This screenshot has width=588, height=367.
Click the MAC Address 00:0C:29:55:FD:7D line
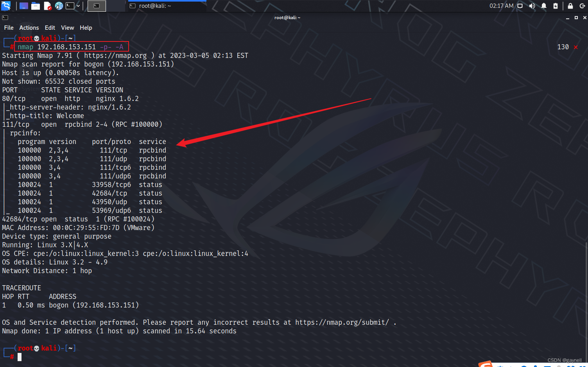click(x=78, y=228)
